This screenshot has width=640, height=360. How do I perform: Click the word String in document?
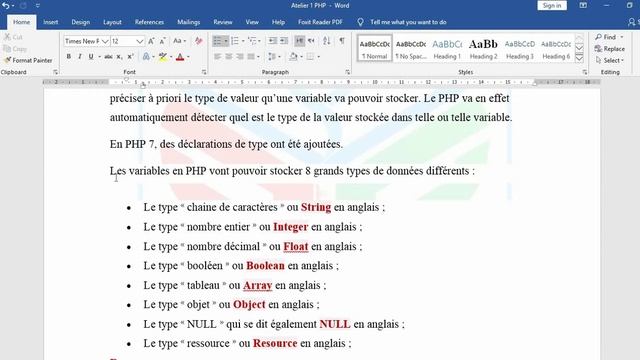[316, 207]
